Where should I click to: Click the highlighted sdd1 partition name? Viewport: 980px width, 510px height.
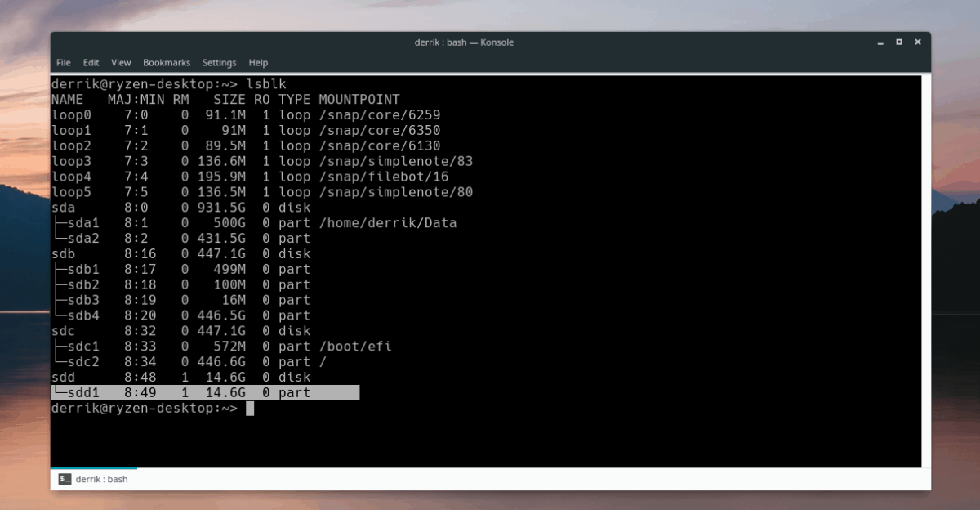[83, 392]
